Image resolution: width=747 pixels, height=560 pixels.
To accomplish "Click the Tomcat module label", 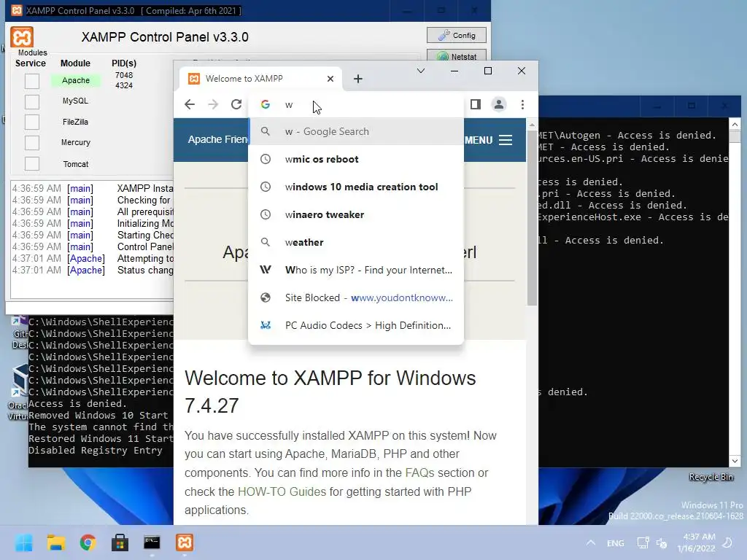I will (76, 164).
